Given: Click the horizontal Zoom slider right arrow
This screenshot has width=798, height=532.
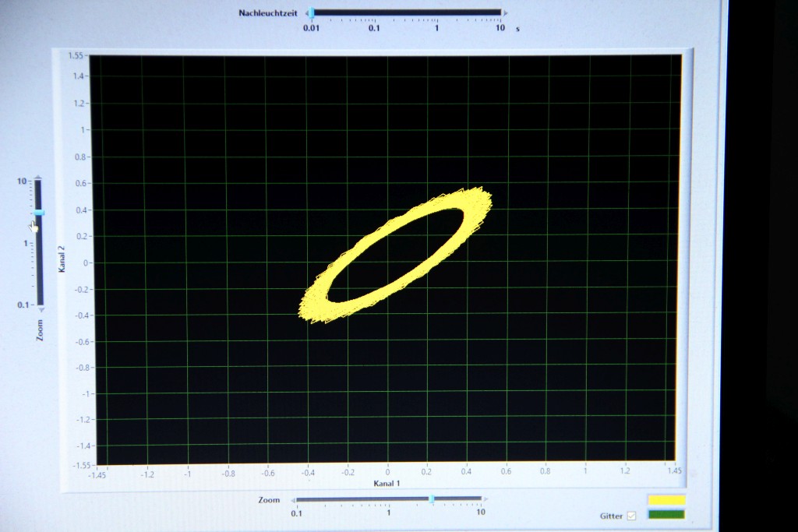Looking at the screenshot, I should (486, 499).
